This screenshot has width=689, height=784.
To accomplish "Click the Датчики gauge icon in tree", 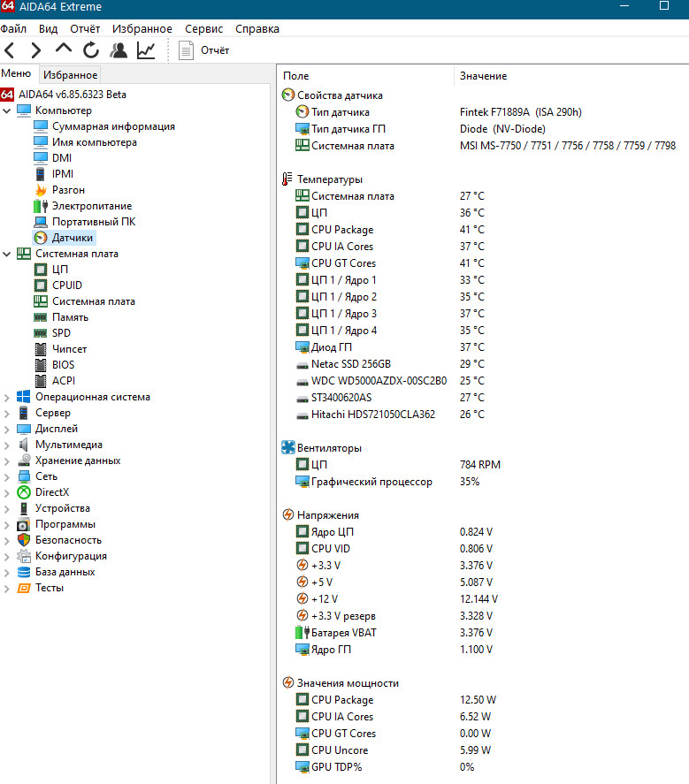I will 41,238.
